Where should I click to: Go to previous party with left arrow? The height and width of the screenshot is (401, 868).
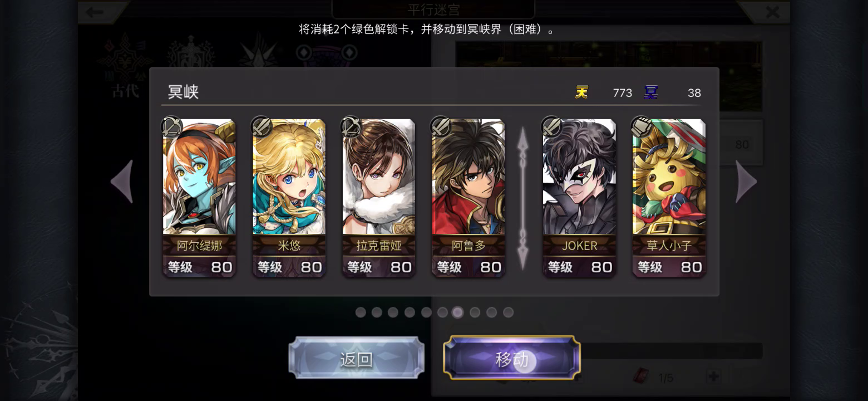pos(122,182)
